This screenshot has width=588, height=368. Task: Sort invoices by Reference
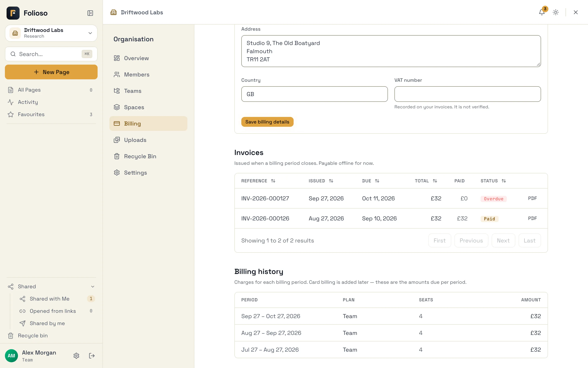tap(258, 181)
